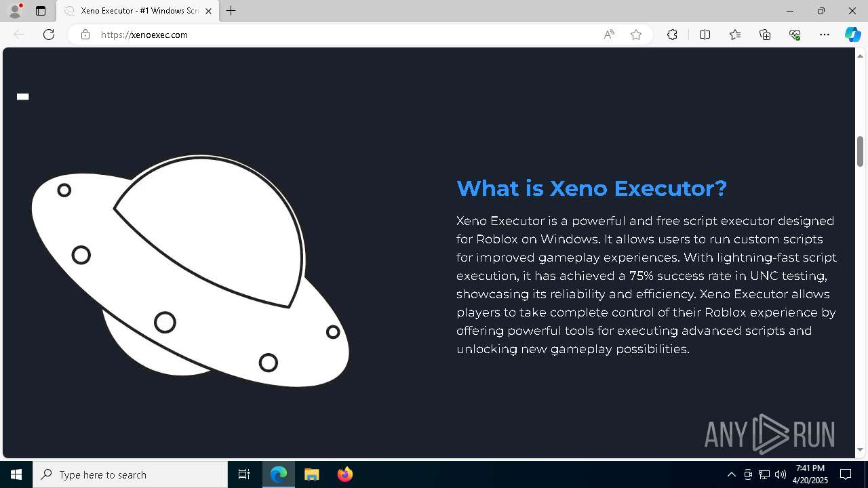Viewport: 868px width, 488px height.
Task: Open File Explorer on taskbar
Action: pyautogui.click(x=311, y=474)
